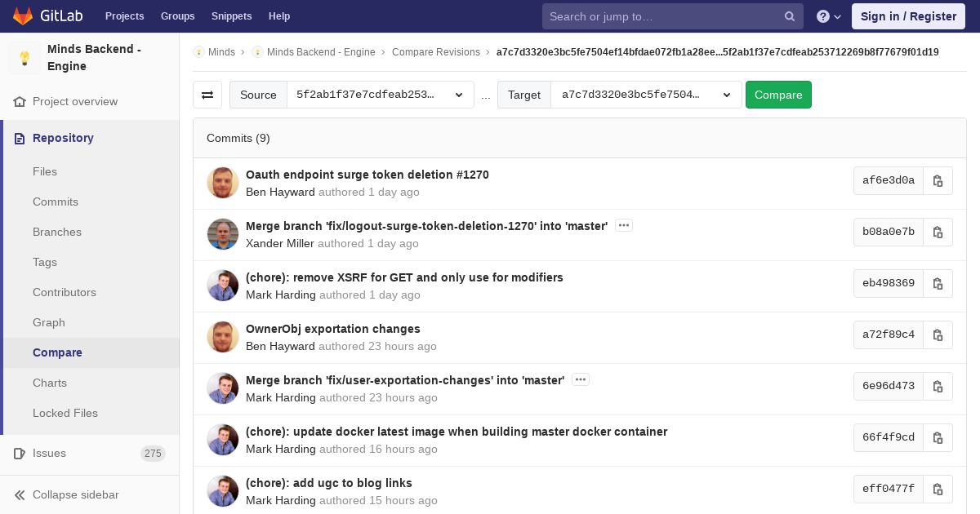Focus the Search or jump to field
Screen dimensions: 980x514
(661, 16)
